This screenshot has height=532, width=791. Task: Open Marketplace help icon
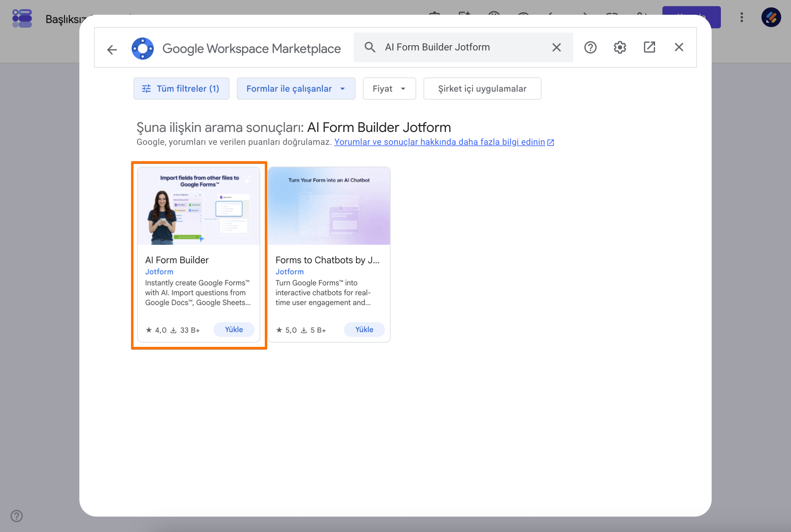590,47
